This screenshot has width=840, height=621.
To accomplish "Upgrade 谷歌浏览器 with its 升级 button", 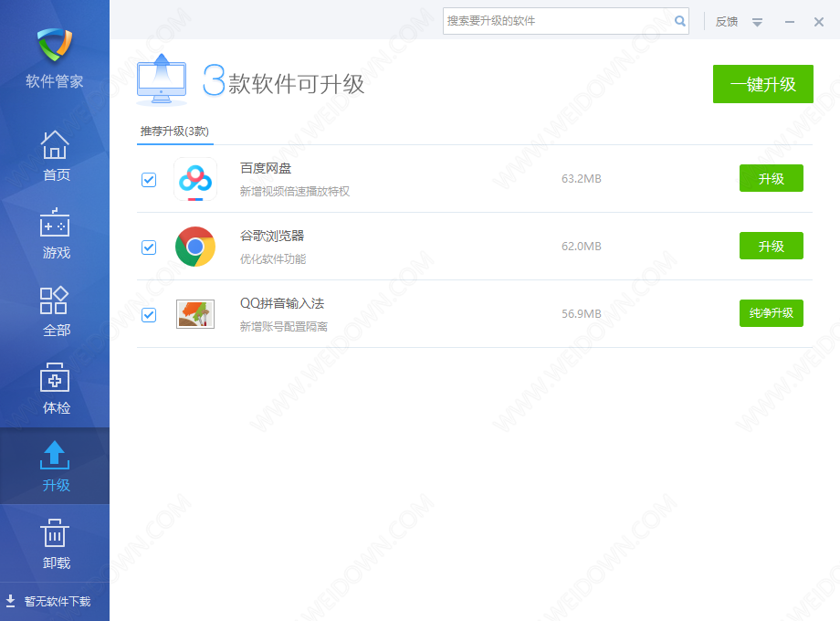I will click(771, 246).
